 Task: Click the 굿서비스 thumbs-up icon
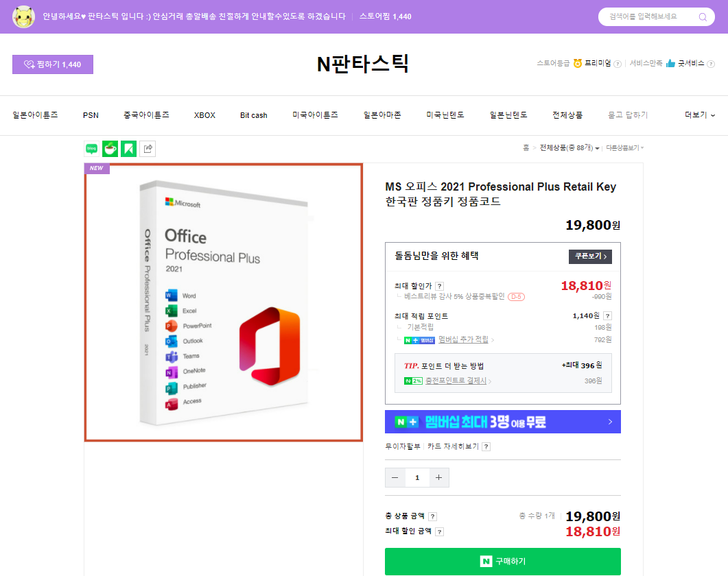670,64
